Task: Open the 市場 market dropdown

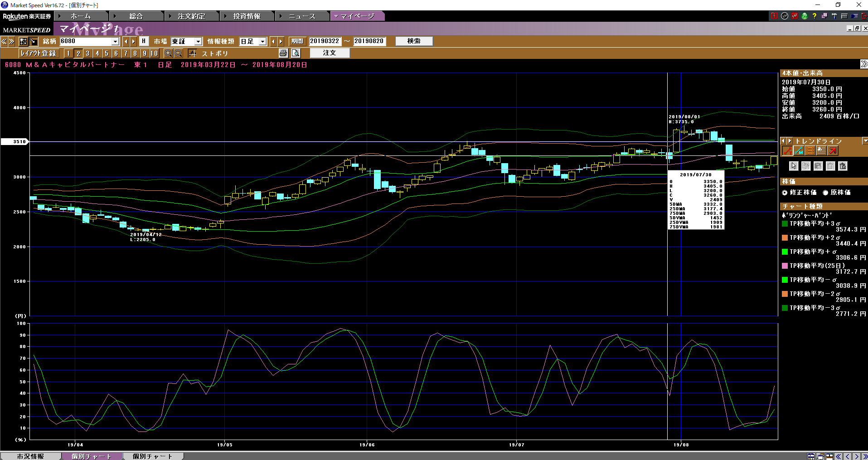Action: (x=198, y=41)
